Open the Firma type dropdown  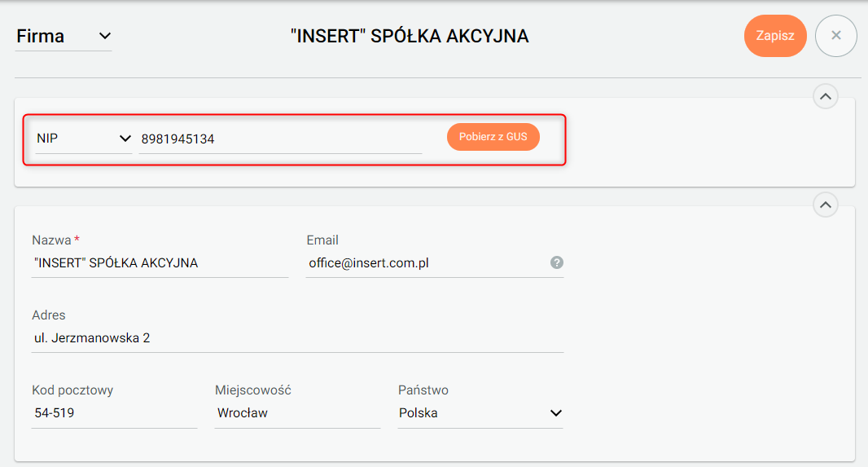pyautogui.click(x=64, y=36)
